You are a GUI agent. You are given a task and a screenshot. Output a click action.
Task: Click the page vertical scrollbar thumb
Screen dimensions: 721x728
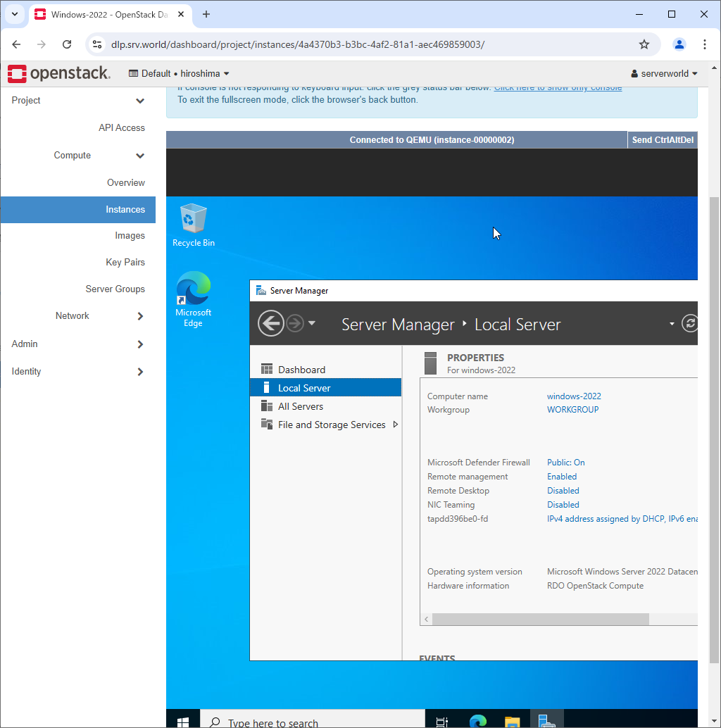(714, 430)
